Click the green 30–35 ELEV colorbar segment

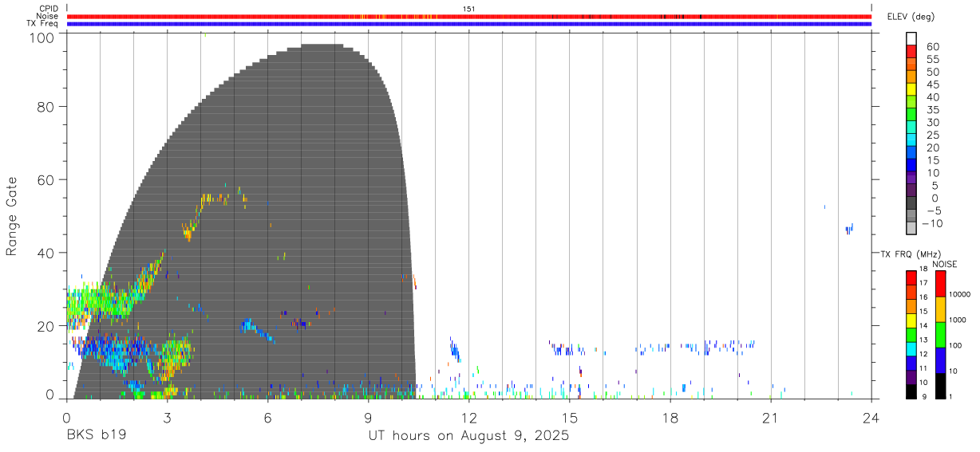pos(911,115)
